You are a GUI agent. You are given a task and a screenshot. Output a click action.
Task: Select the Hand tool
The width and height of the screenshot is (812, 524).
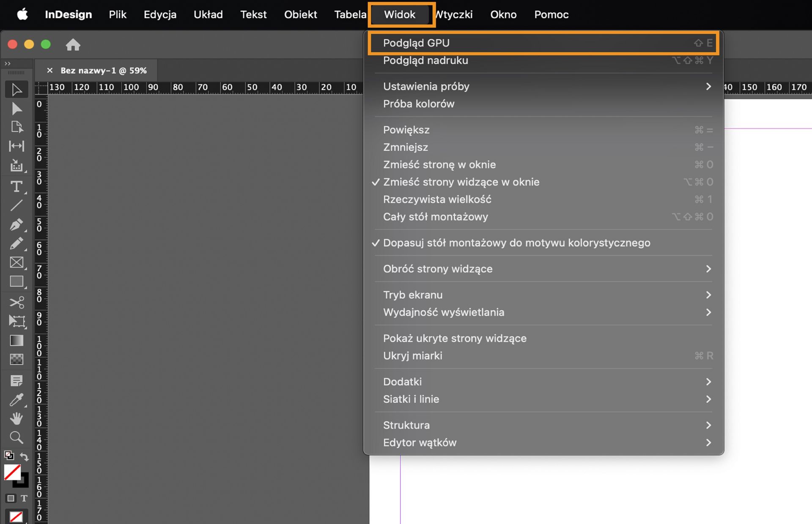point(16,418)
